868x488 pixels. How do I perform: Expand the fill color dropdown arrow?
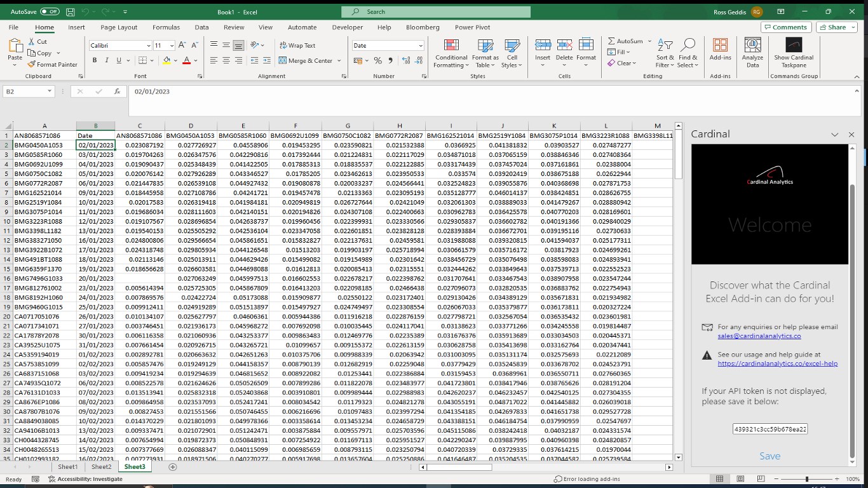[175, 61]
